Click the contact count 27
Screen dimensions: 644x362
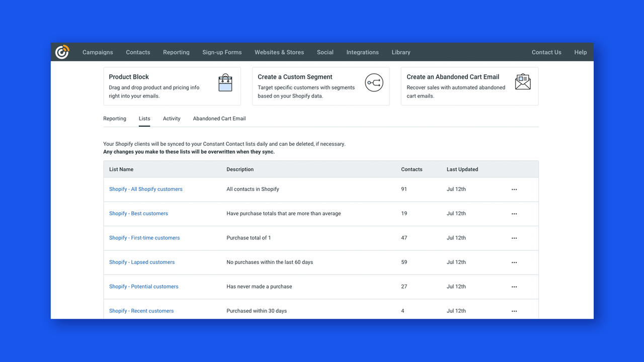(404, 287)
